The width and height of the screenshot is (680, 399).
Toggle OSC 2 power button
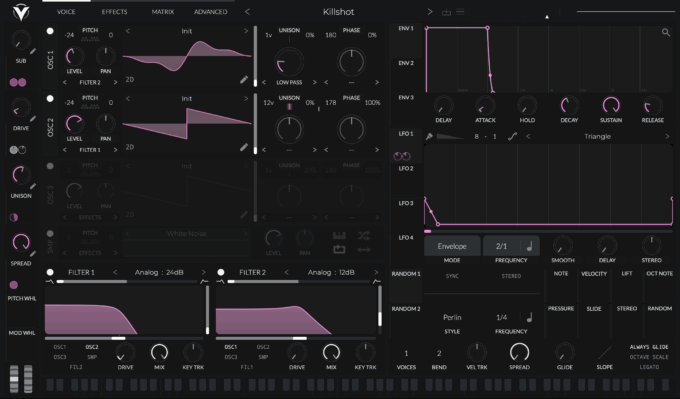coord(50,98)
